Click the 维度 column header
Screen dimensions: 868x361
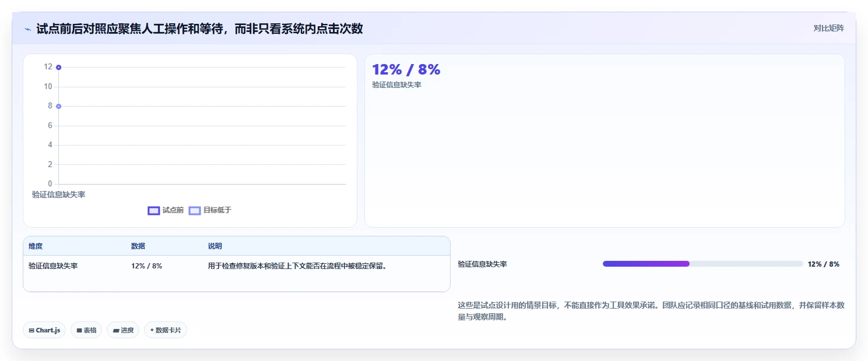point(36,246)
